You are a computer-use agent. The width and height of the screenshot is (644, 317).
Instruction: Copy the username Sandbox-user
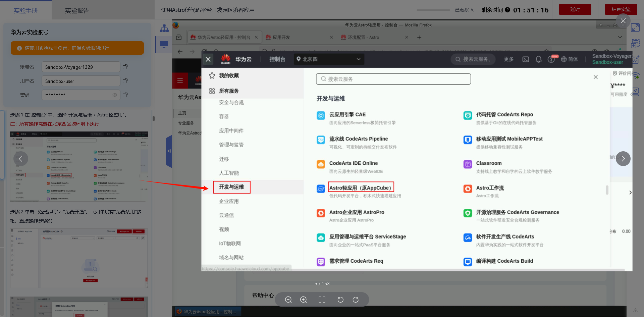125,81
